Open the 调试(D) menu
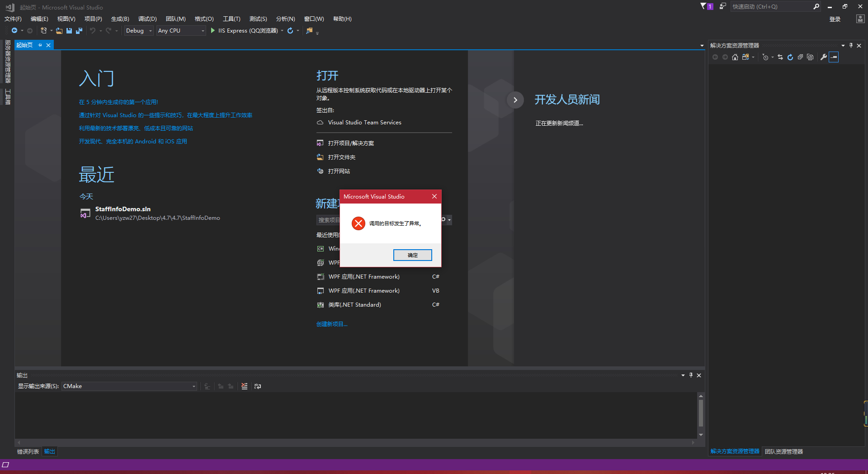The image size is (868, 474). pyautogui.click(x=147, y=19)
